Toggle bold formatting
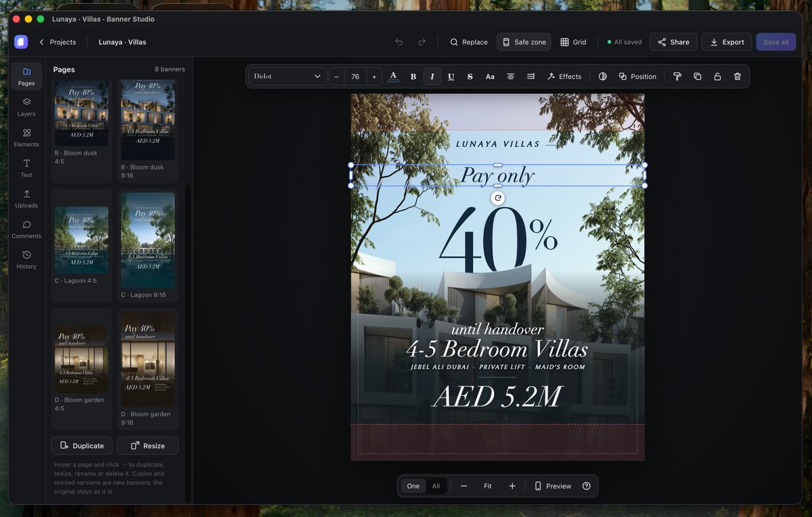Image resolution: width=812 pixels, height=517 pixels. tap(413, 76)
